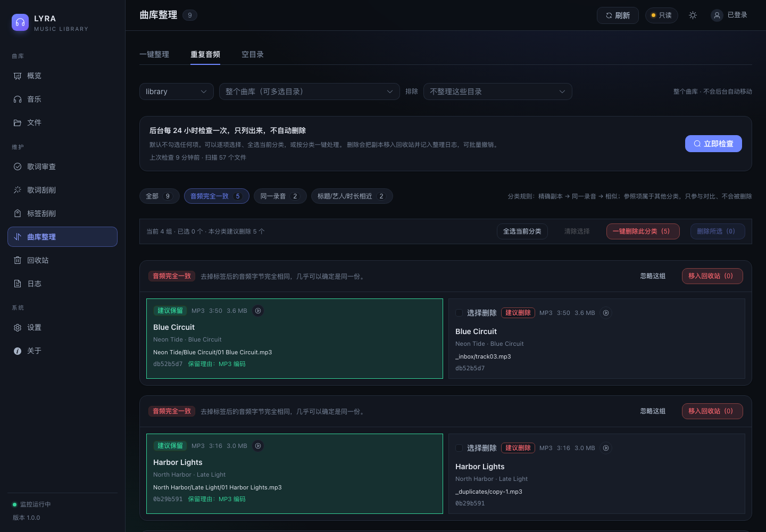Toggle the light/dark theme sun icon
766x532 pixels.
click(x=693, y=15)
